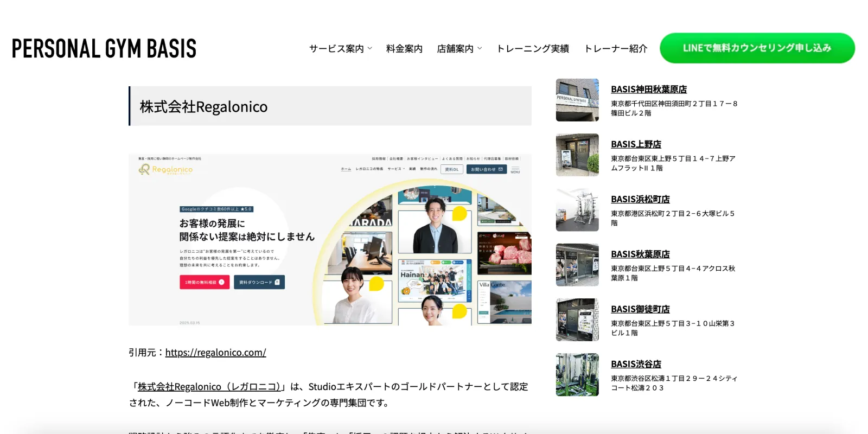Open the regalonico.com source link
Image resolution: width=868 pixels, height=434 pixels.
[215, 353]
